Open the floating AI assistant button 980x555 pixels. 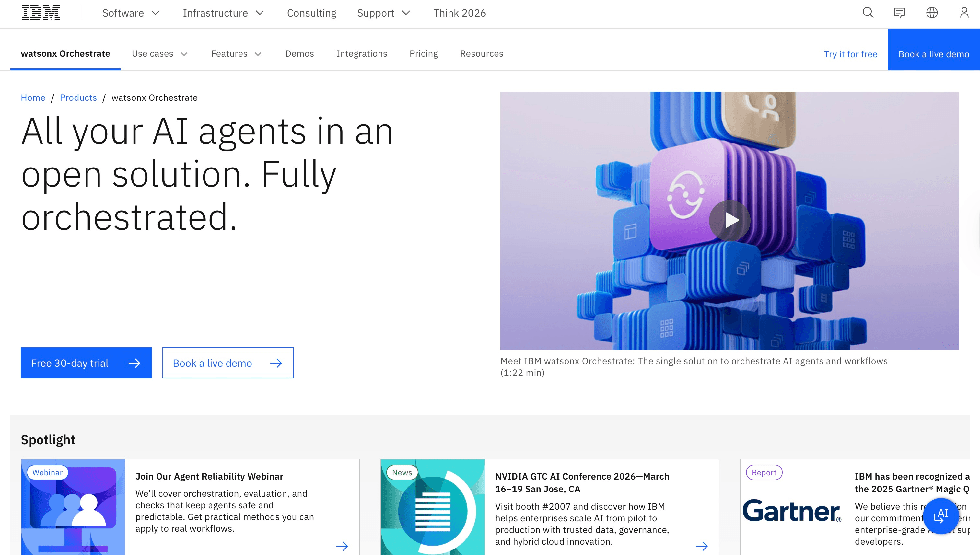(x=941, y=516)
